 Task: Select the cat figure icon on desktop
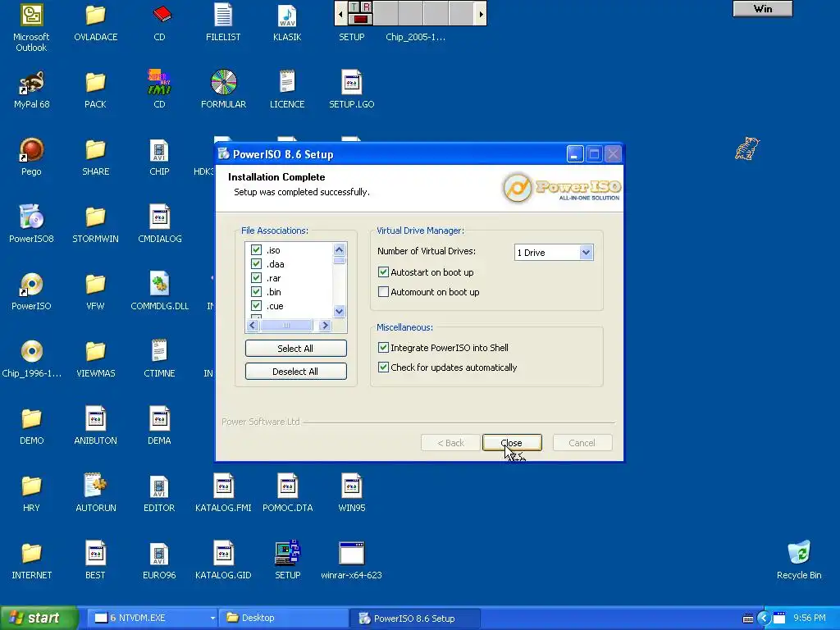(746, 149)
